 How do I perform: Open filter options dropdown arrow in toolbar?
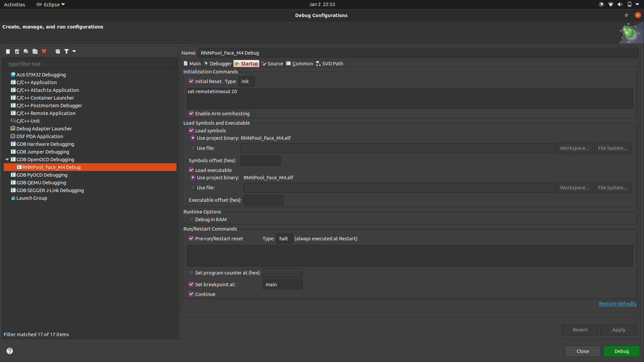(x=74, y=51)
